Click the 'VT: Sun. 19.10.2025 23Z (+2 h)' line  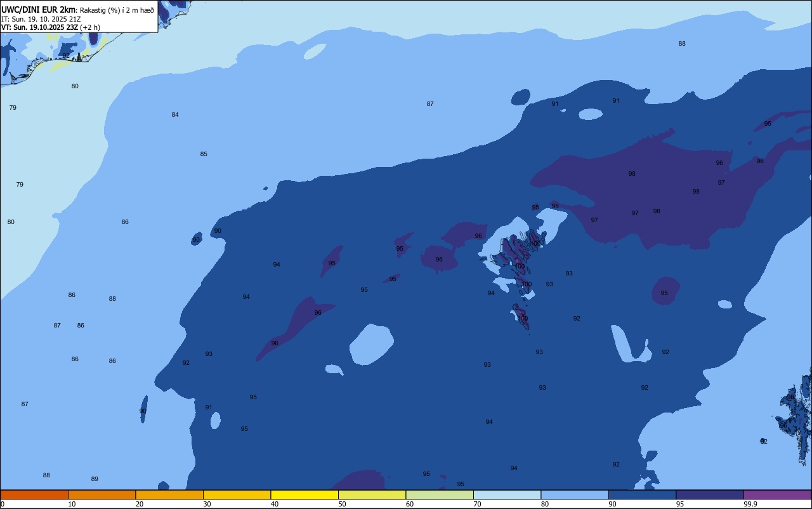(x=51, y=27)
